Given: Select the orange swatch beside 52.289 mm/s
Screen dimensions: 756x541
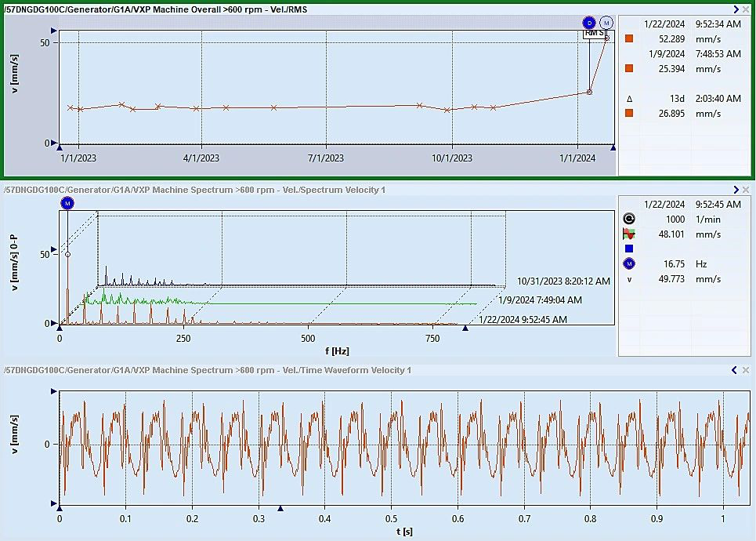Looking at the screenshot, I should [x=629, y=38].
